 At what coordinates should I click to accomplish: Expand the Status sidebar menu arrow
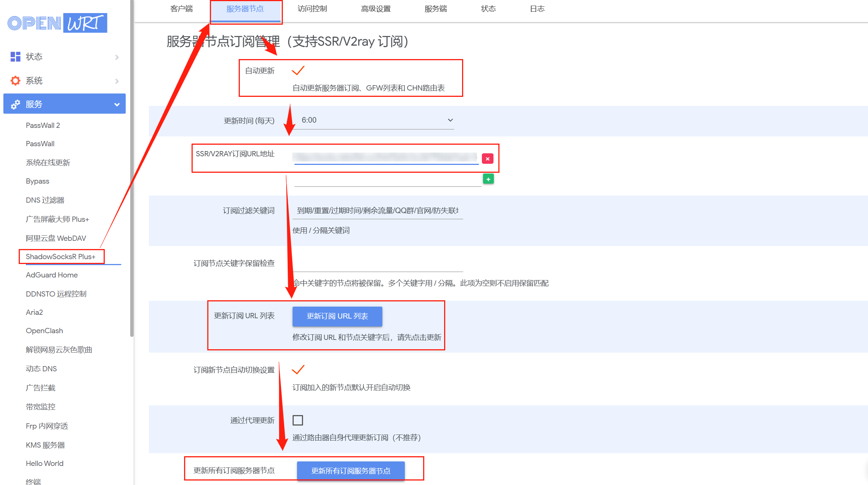(x=117, y=57)
